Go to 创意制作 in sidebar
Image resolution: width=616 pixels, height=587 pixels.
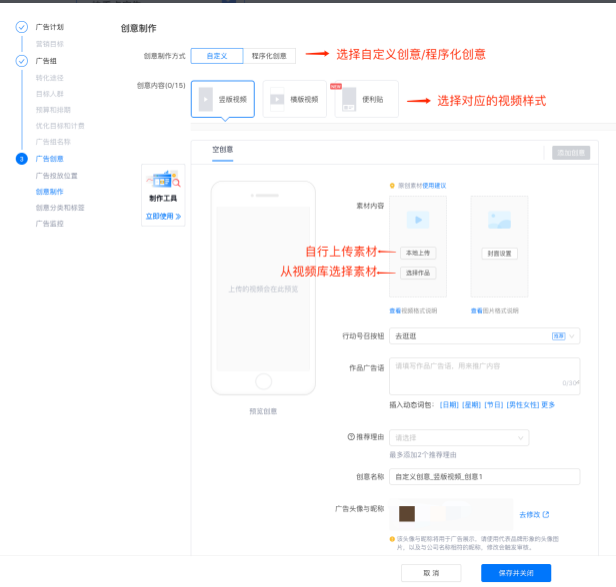point(50,192)
